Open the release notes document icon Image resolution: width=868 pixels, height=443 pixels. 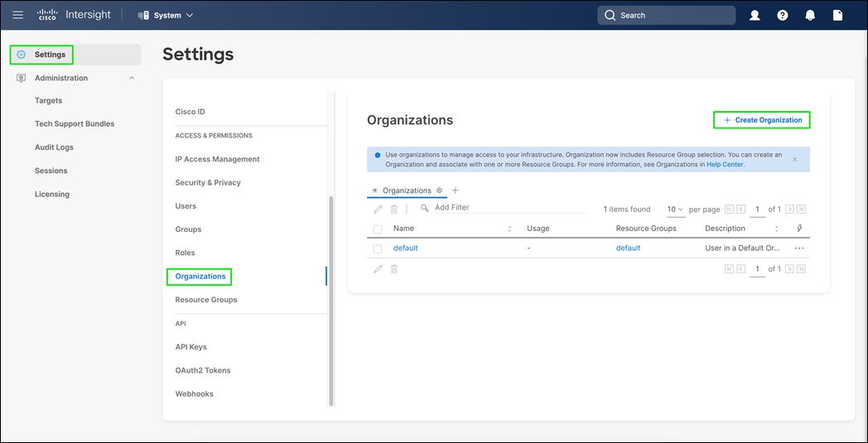pyautogui.click(x=837, y=16)
